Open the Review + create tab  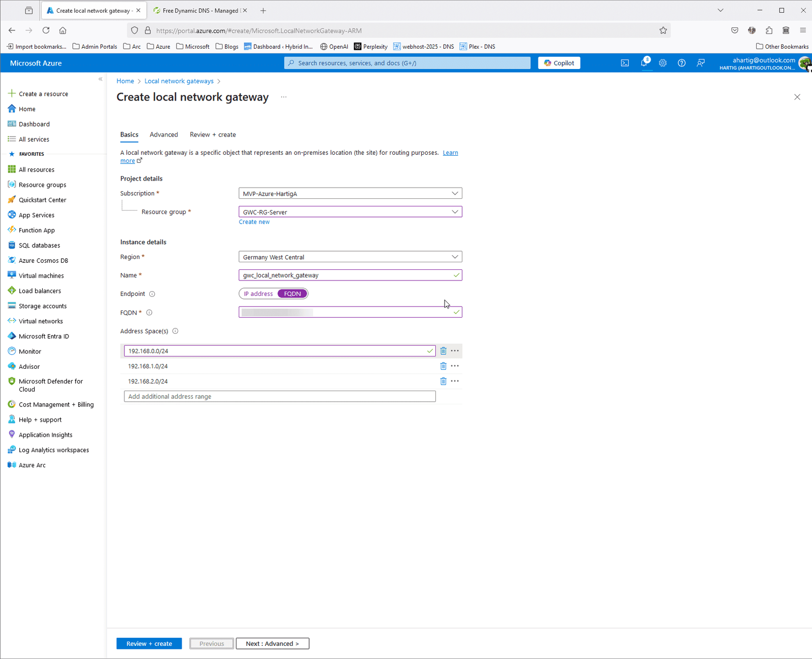[x=213, y=134]
